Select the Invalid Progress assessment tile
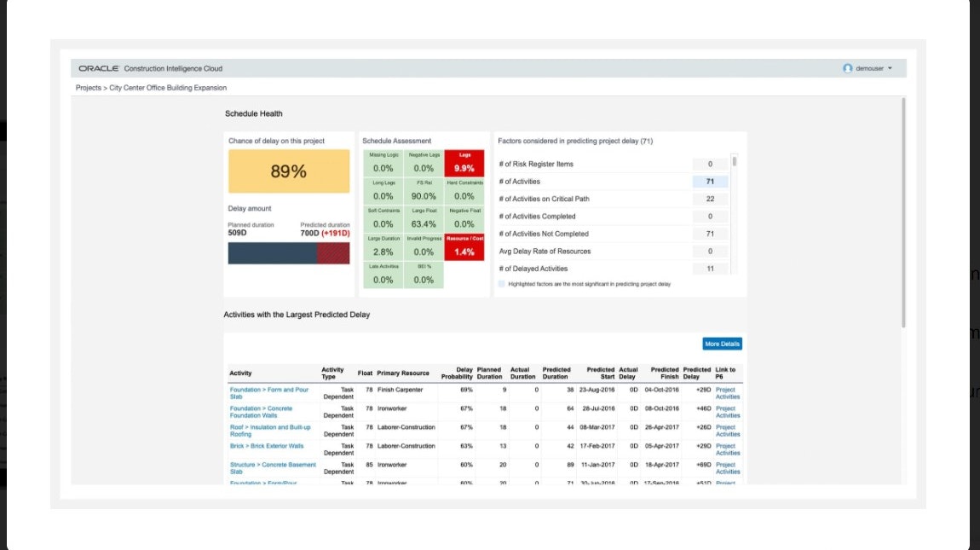The height and width of the screenshot is (550, 980). pyautogui.click(x=423, y=247)
